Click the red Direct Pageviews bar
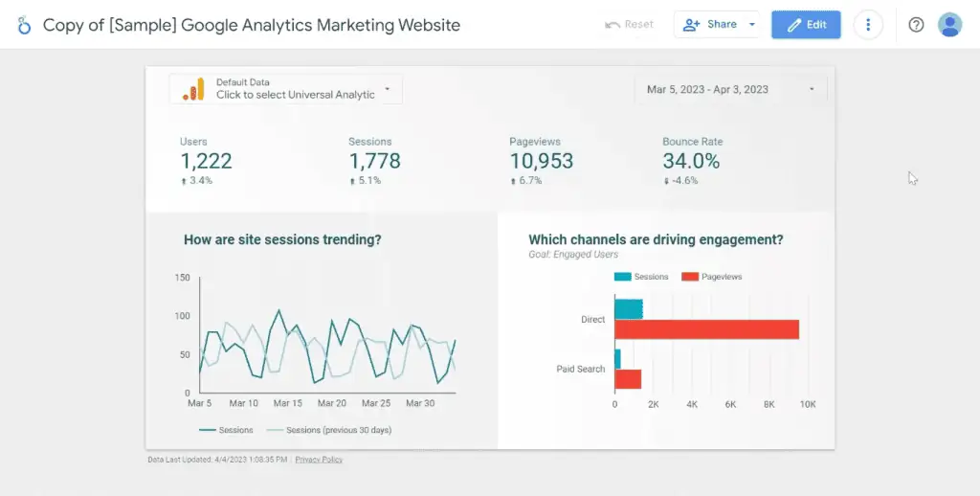The width and height of the screenshot is (980, 496). [706, 329]
